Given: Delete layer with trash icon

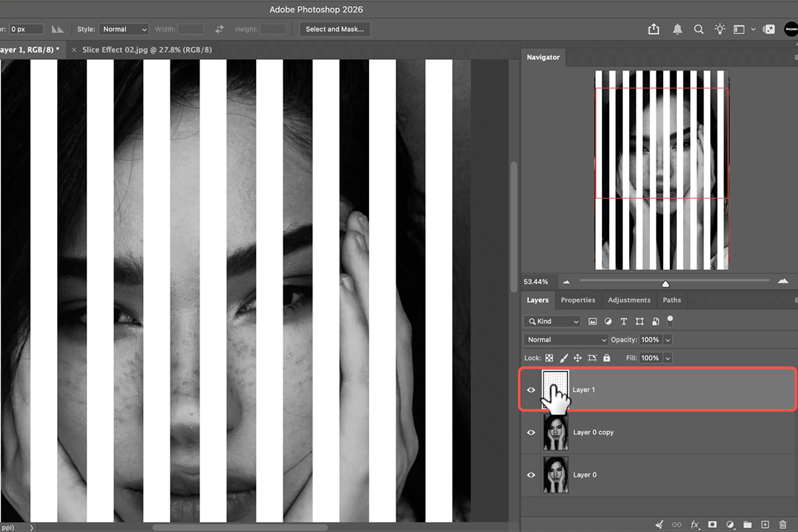Looking at the screenshot, I should (783, 525).
